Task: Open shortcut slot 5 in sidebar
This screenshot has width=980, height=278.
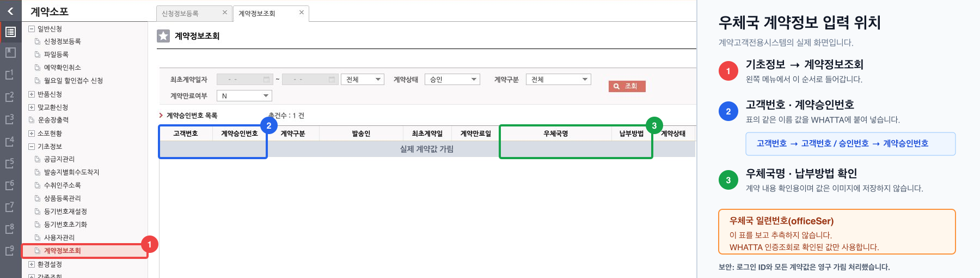Action: tap(10, 163)
